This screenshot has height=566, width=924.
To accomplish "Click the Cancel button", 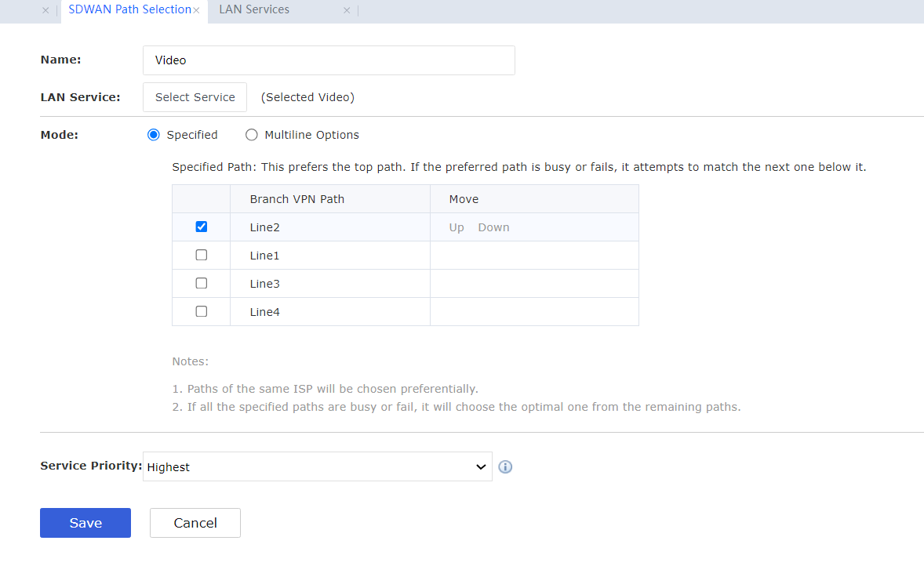I will click(195, 523).
